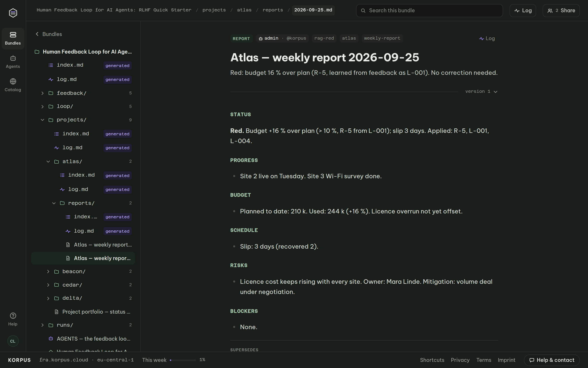Click the root bundle folder icon

click(37, 52)
